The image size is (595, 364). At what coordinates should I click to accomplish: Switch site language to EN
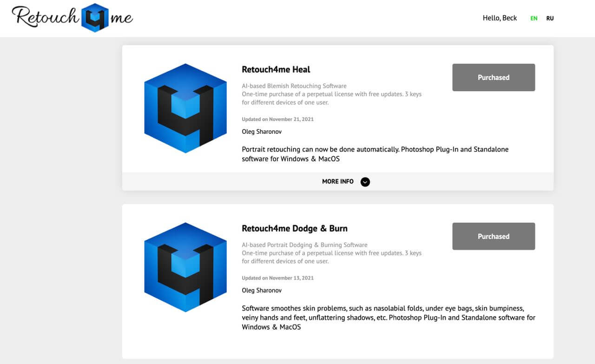(x=534, y=19)
